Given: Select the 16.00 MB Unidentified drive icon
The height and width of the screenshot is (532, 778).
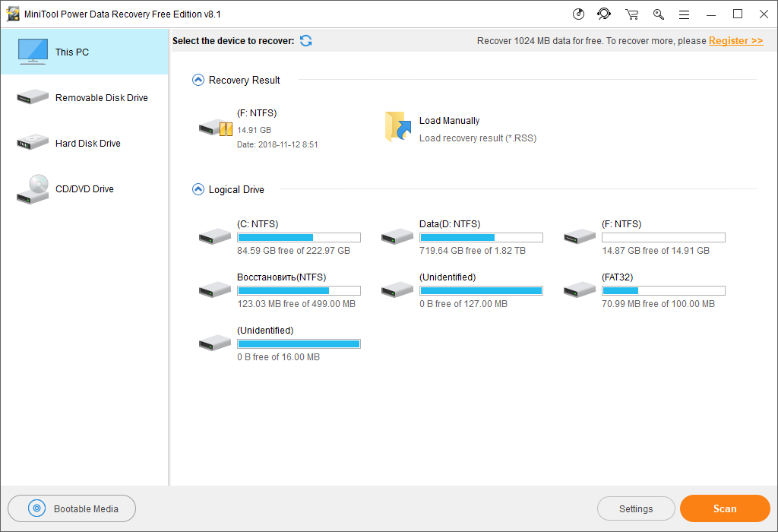Looking at the screenshot, I should 215,343.
